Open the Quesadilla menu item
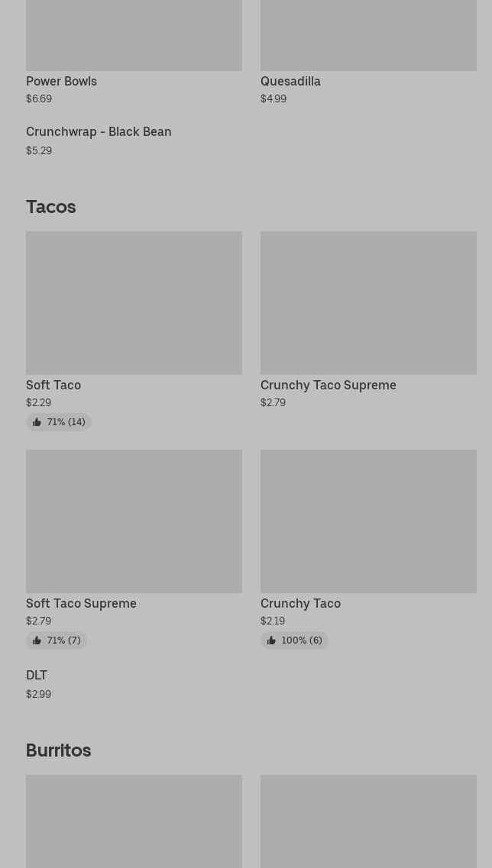492x868 pixels. tap(290, 81)
